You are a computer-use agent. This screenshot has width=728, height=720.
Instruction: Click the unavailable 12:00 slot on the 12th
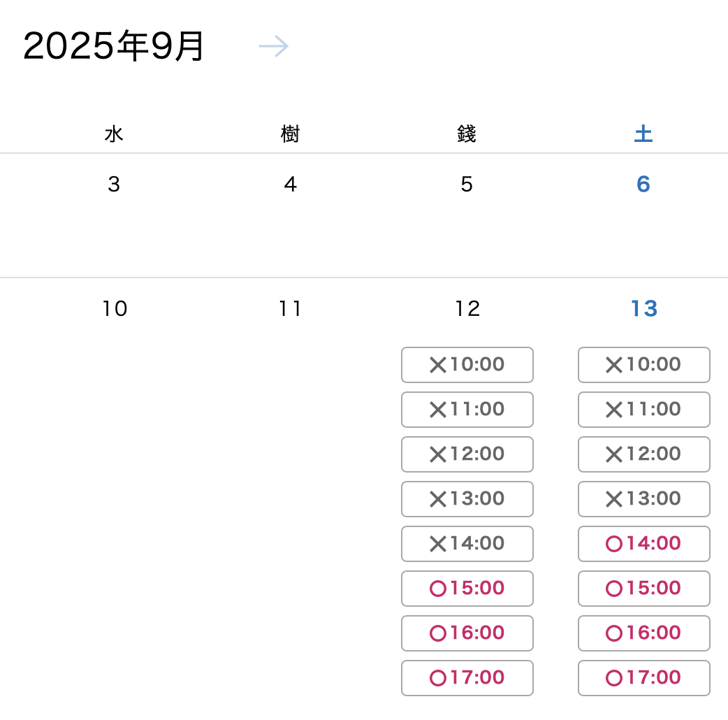(467, 454)
